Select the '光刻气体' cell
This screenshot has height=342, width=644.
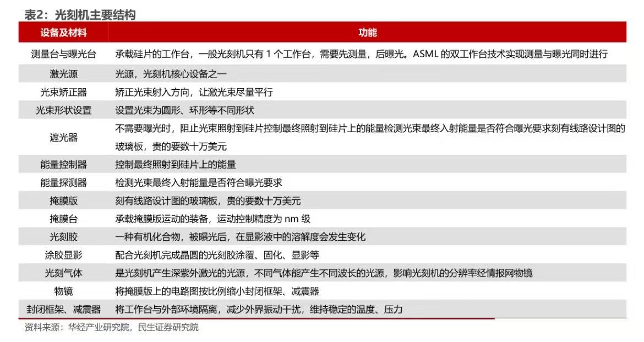point(64,273)
